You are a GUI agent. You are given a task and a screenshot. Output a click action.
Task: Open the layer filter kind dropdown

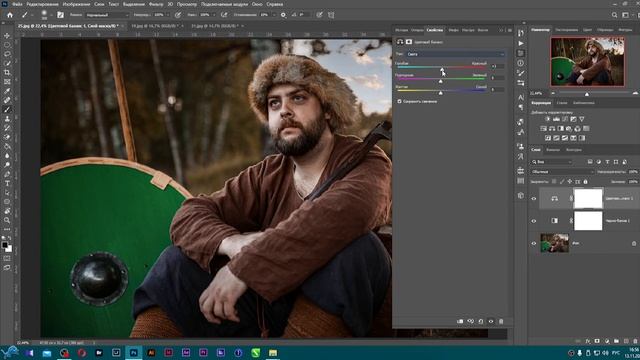(552, 162)
